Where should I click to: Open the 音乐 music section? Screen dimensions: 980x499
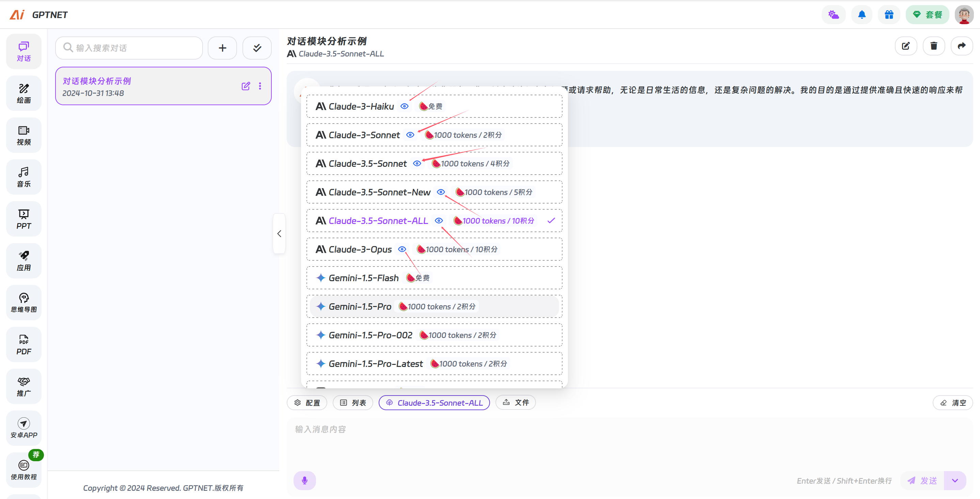click(x=23, y=177)
